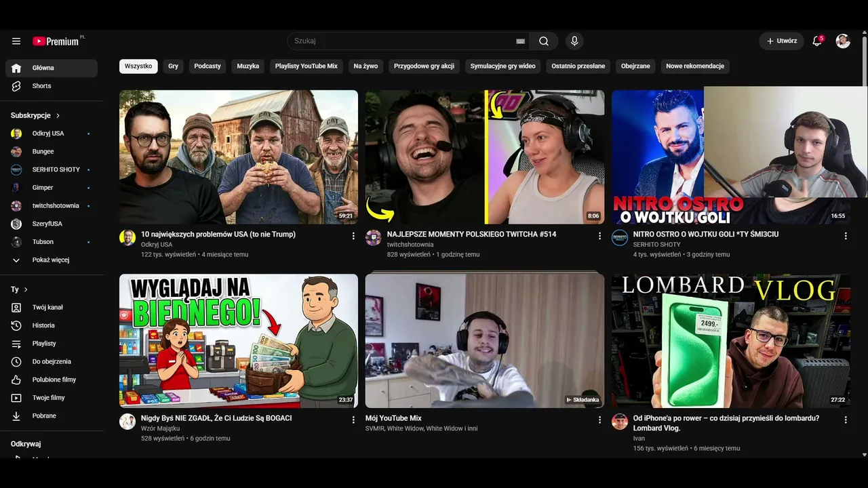
Task: Open options menu for NITRO OSTRO video
Action: pyautogui.click(x=846, y=236)
